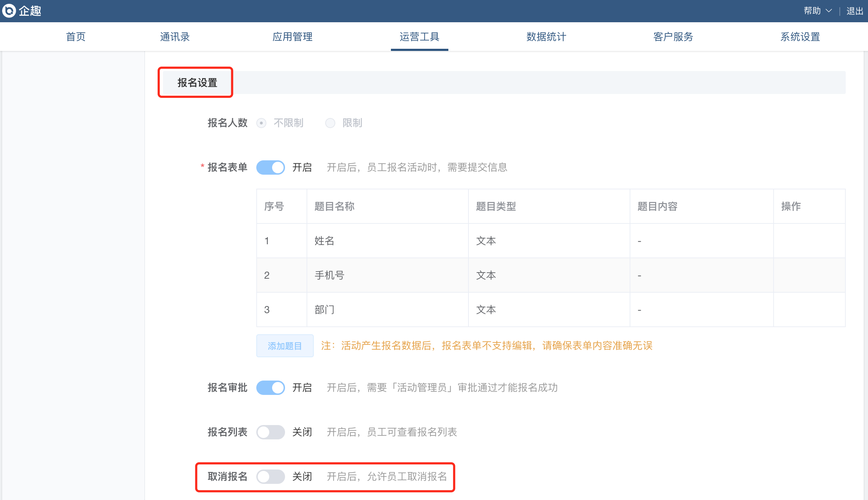Turn off the 报名审批 toggle

[x=271, y=388]
